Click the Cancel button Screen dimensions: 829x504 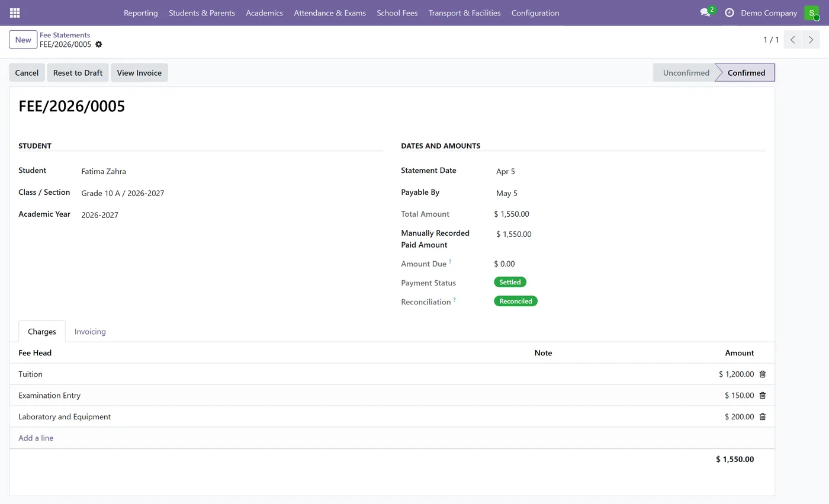[27, 73]
